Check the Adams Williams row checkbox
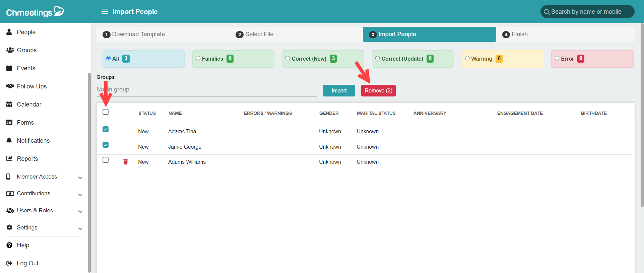This screenshot has width=644, height=273. (x=106, y=160)
